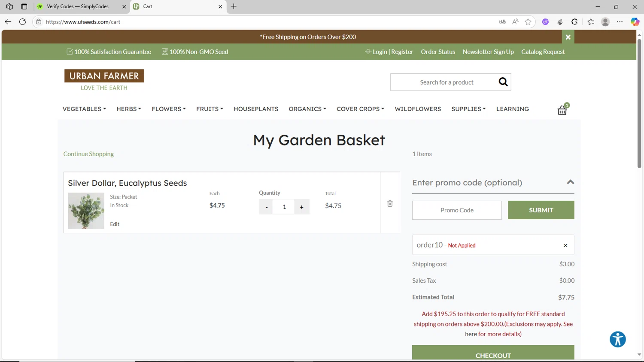Open tab actions menu icon

coord(24,6)
